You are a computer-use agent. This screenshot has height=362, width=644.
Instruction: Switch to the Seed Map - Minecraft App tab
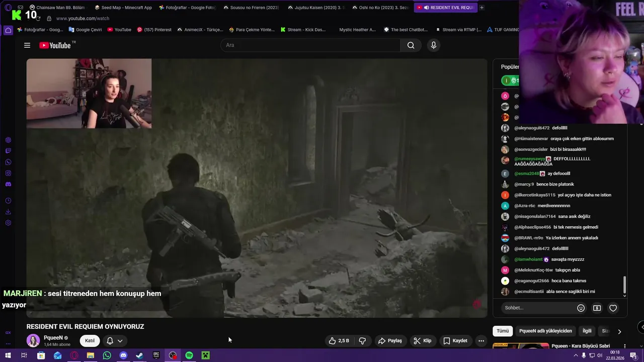(124, 8)
